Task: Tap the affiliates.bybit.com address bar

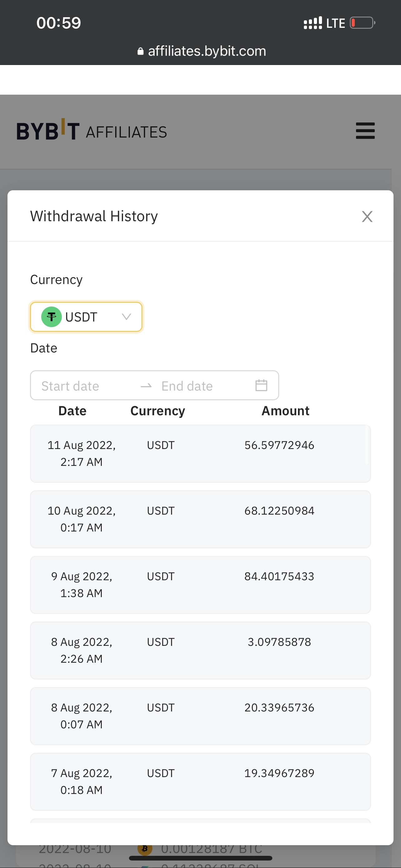Action: pyautogui.click(x=206, y=51)
